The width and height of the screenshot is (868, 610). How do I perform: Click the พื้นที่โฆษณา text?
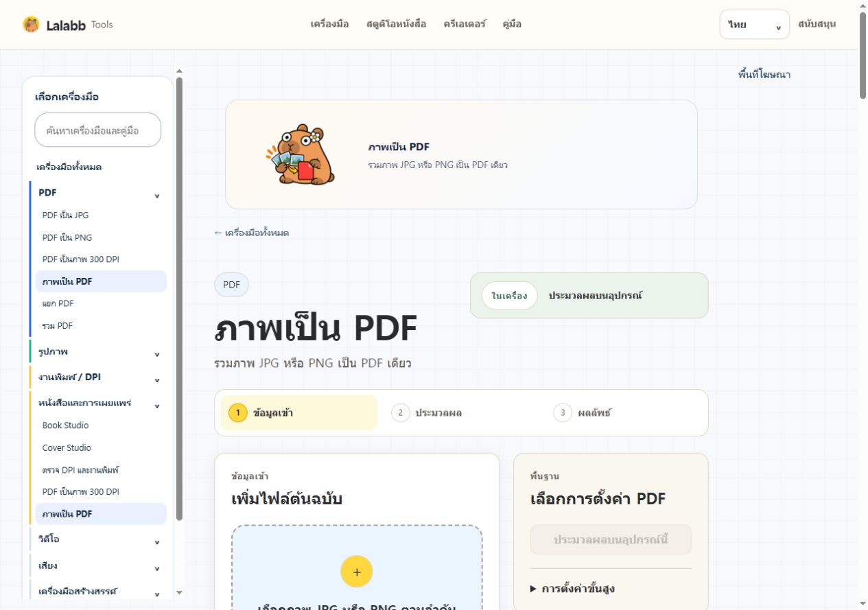coord(764,74)
